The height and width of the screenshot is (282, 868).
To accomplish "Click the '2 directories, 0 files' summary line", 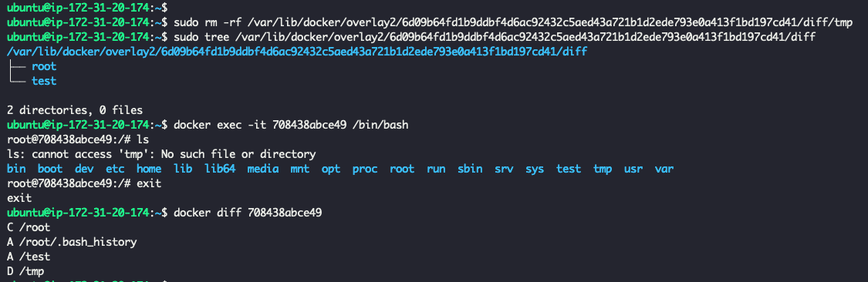I will 76,110.
